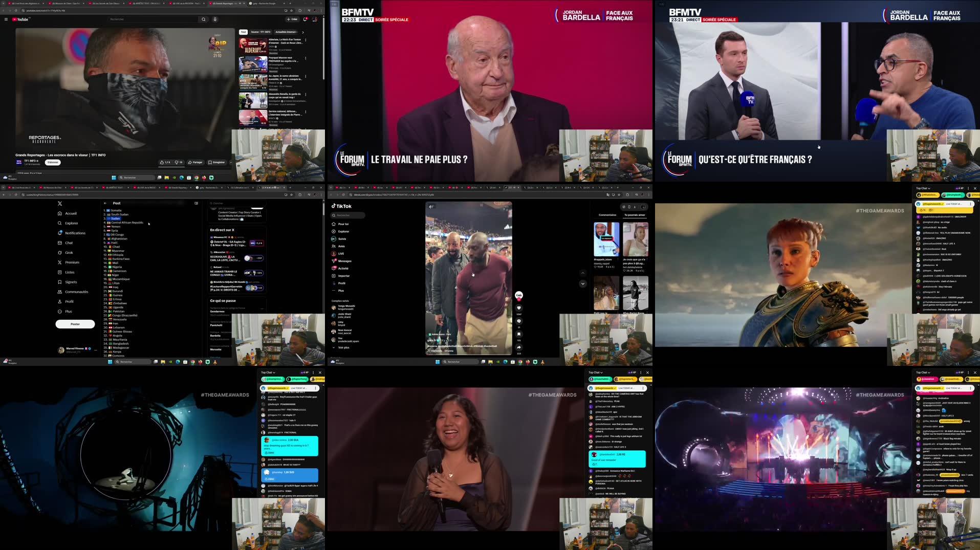Open the YouTube notifications bell

tap(305, 19)
